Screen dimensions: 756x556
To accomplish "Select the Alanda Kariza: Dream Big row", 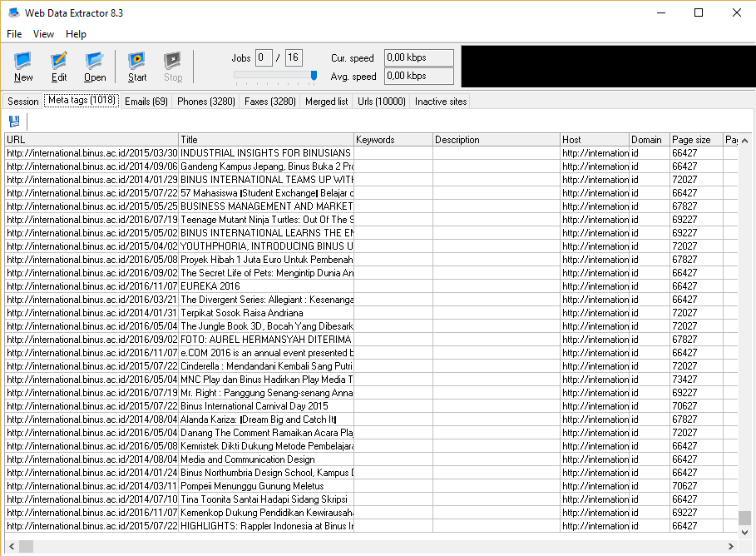I will 371,419.
